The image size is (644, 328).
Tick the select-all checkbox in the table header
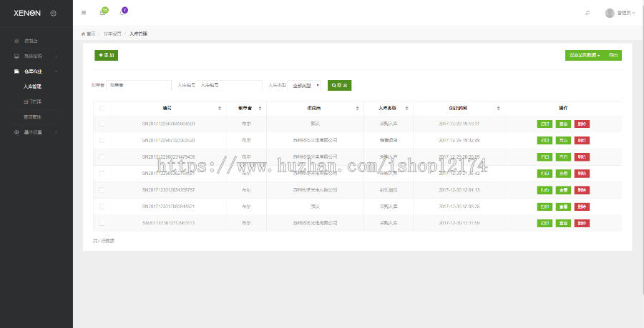[x=102, y=108]
